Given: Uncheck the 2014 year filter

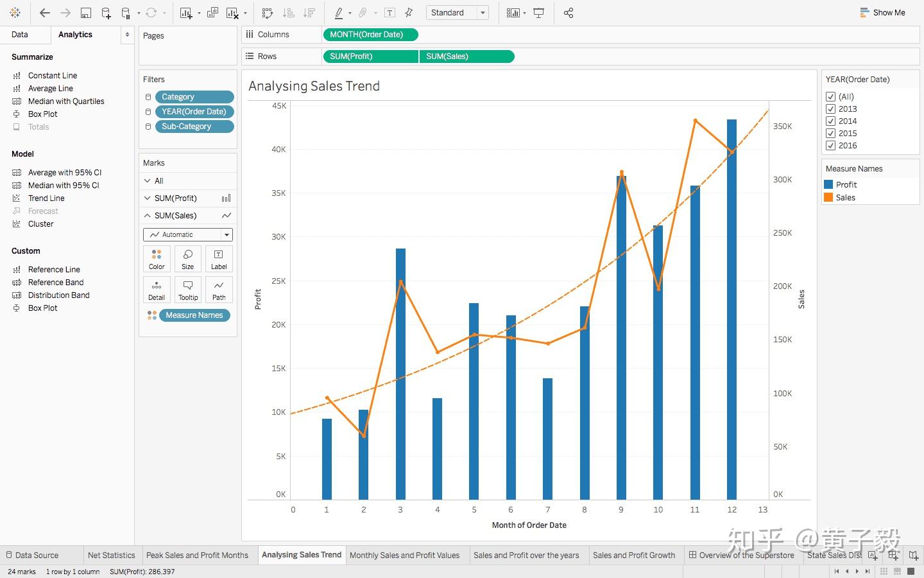Looking at the screenshot, I should coord(831,121).
